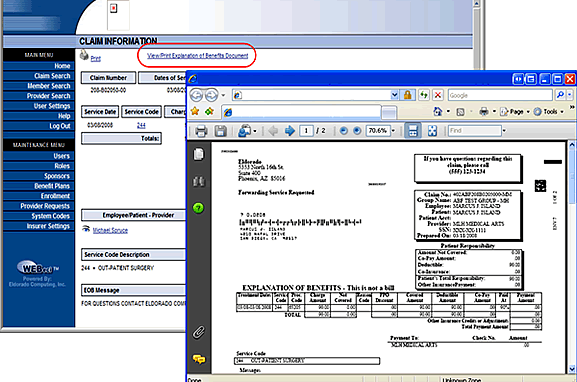Print the PDF using Adobe Reader's printer icon

click(201, 131)
